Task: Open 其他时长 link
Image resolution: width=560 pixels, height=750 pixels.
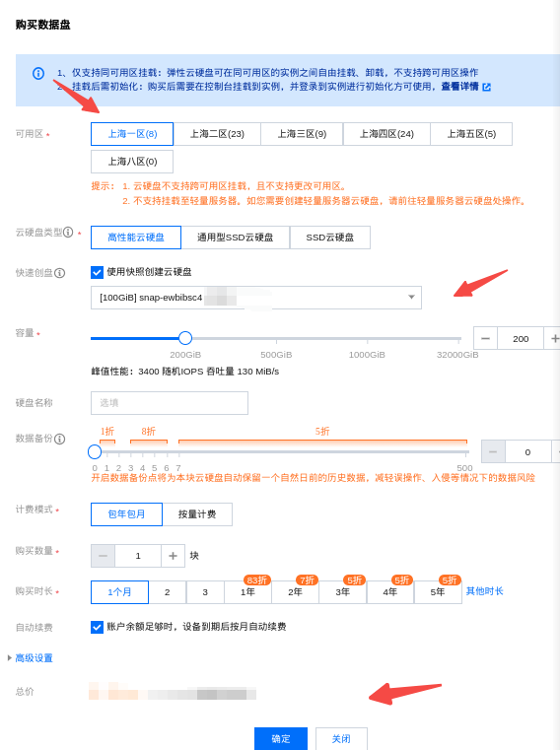Action: (485, 591)
